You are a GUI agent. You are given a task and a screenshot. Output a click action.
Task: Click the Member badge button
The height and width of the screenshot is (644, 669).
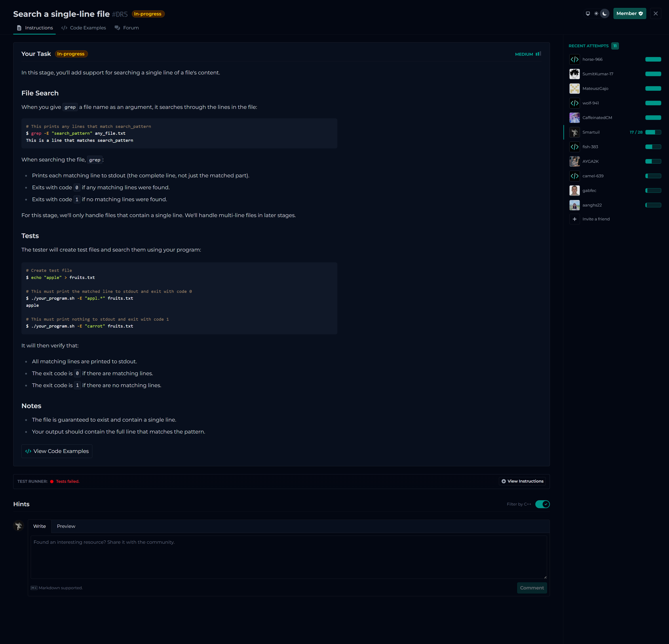pyautogui.click(x=629, y=14)
